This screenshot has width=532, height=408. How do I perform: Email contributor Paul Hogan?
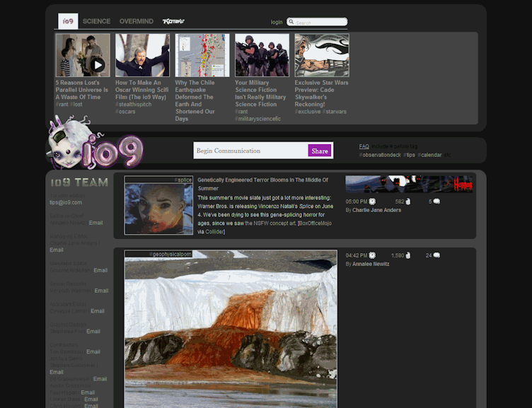tap(88, 392)
